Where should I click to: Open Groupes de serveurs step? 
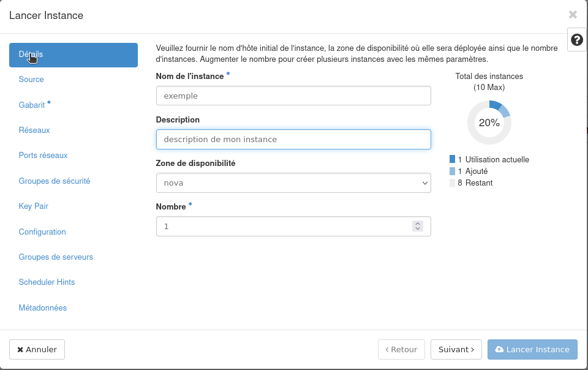56,257
